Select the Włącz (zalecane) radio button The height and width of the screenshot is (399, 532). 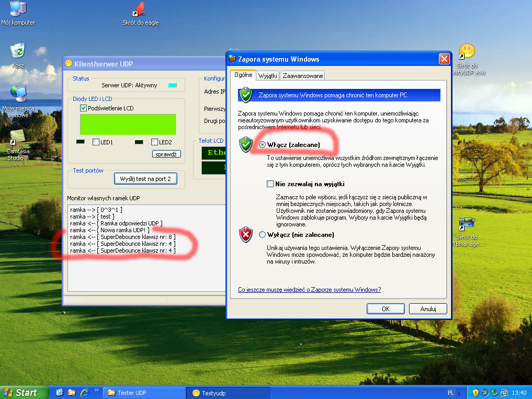pyautogui.click(x=262, y=145)
